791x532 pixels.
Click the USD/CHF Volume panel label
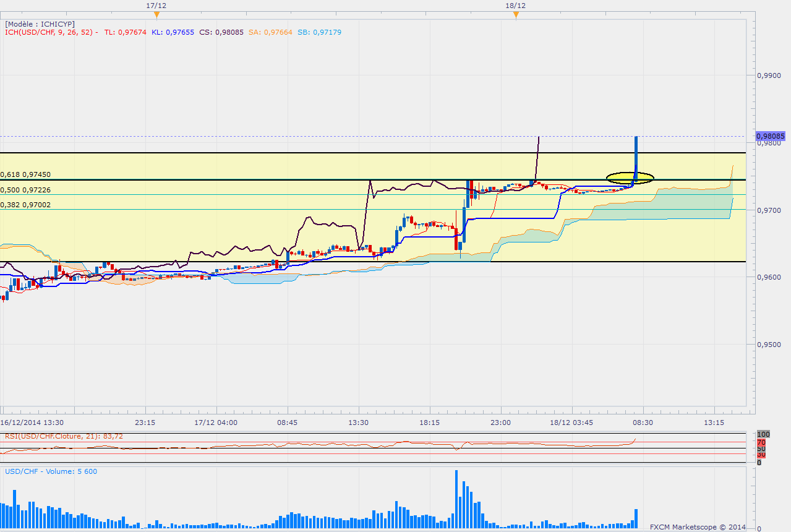[51, 471]
